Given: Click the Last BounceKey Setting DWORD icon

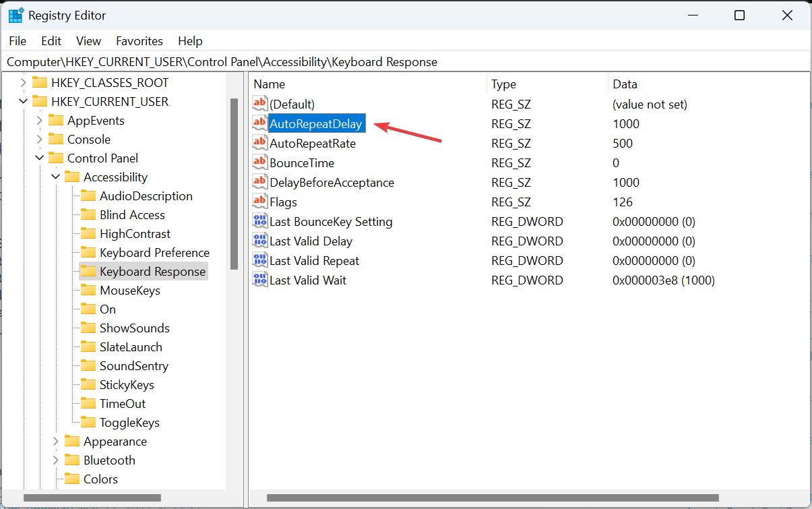Looking at the screenshot, I should pos(260,221).
